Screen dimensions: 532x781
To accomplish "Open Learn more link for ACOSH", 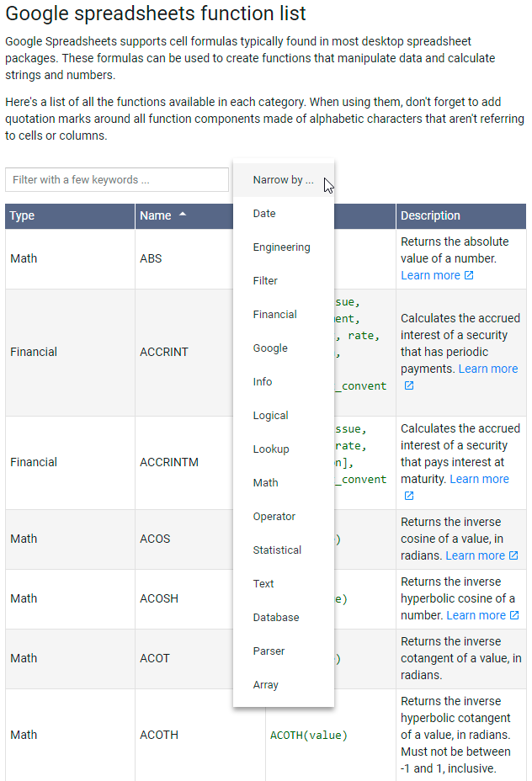I will click(x=476, y=615).
